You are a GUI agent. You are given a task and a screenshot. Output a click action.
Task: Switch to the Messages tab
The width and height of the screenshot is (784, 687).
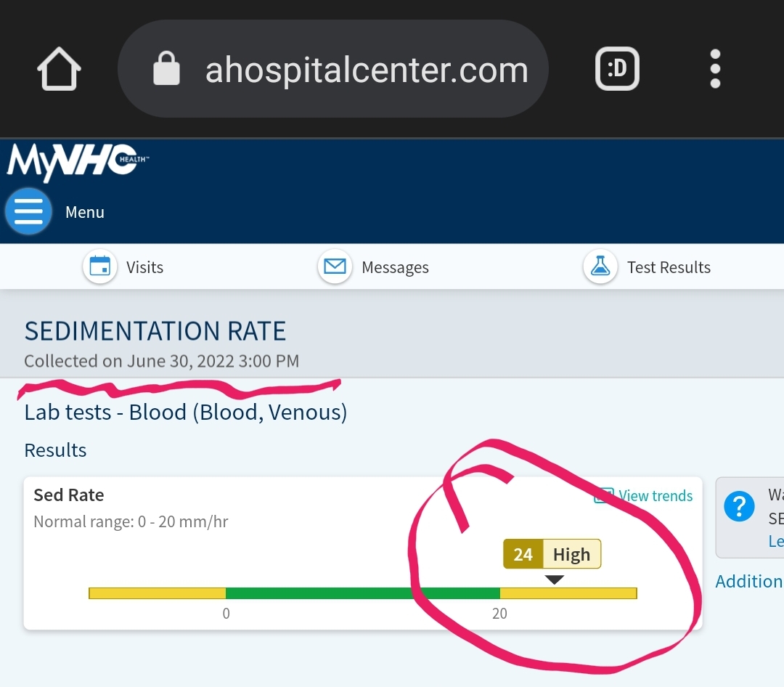tap(395, 267)
